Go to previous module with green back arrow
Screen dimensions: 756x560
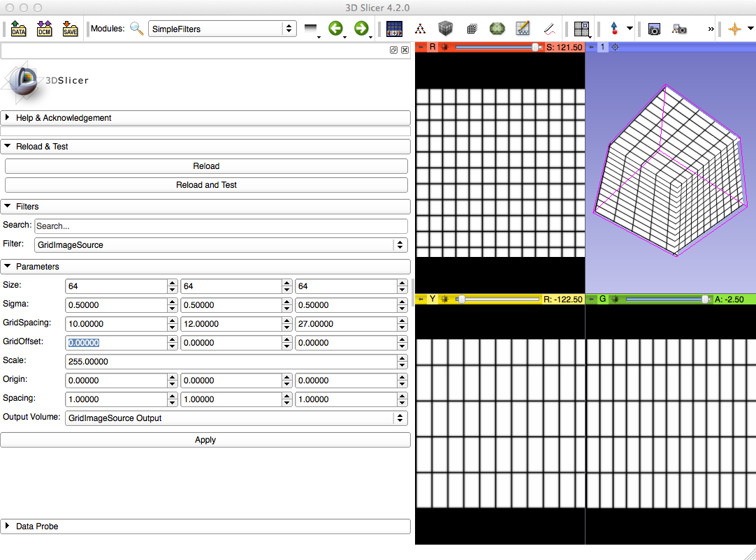click(x=336, y=29)
